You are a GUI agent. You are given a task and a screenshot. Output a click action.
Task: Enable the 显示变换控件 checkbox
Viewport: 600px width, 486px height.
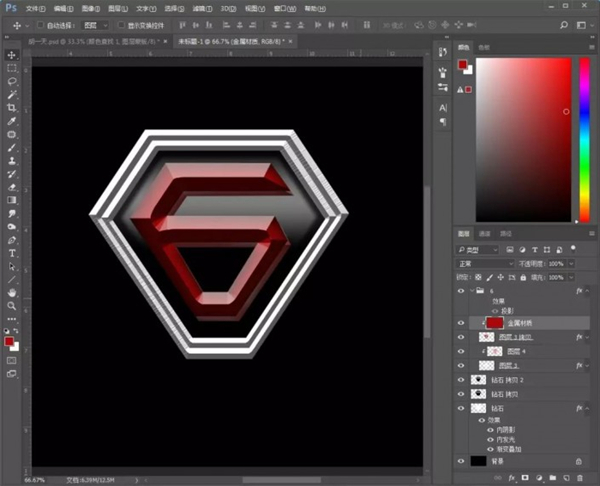(120, 24)
